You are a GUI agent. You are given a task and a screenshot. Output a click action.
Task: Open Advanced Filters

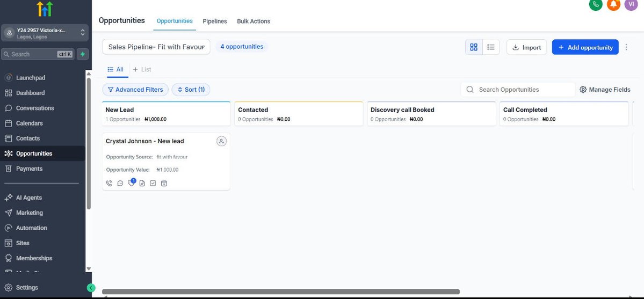click(x=135, y=90)
